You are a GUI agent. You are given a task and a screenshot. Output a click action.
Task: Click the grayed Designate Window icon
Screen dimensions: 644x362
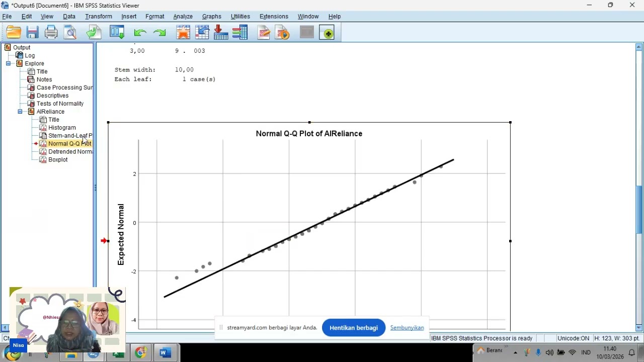point(307,33)
